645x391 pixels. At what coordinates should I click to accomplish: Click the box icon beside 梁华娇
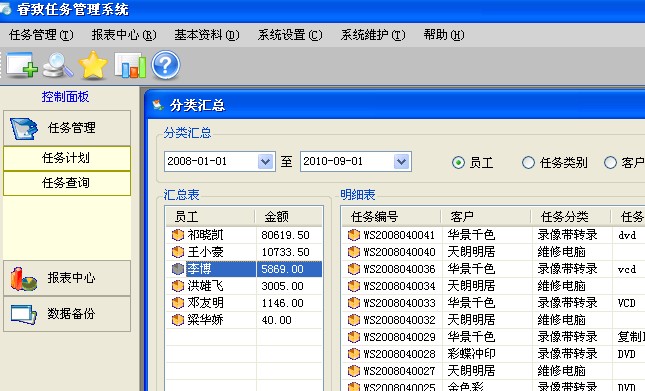pos(178,320)
